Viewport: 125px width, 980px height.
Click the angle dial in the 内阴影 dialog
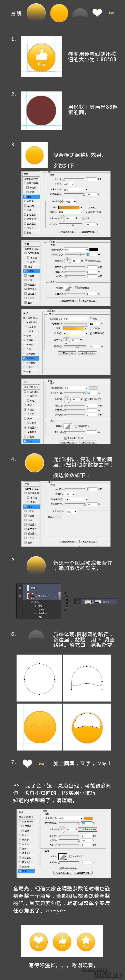[x=67, y=261]
